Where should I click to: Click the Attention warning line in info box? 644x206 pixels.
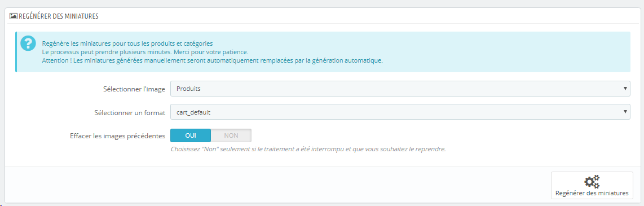(213, 60)
